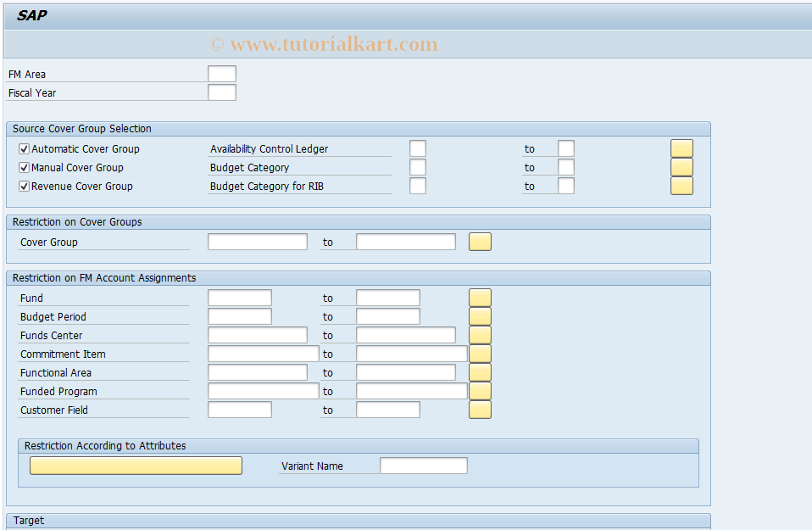Viewport: 812px width, 530px height.
Task: Click Funds Center from field
Action: [258, 335]
